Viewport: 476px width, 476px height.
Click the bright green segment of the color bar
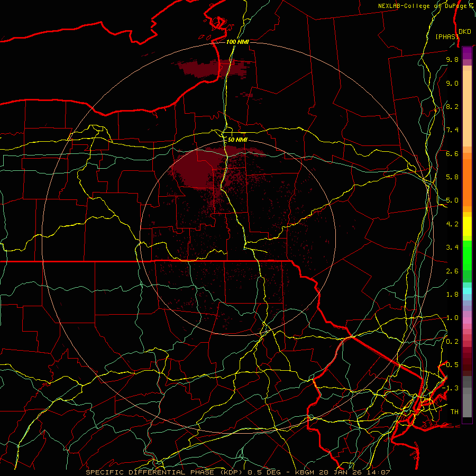coord(467,255)
